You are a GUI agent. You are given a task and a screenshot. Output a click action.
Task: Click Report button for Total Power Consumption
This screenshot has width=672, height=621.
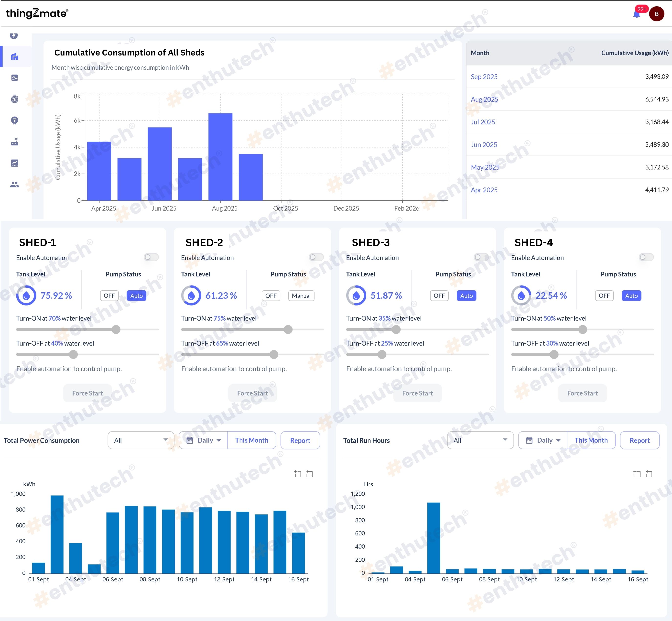pyautogui.click(x=300, y=440)
